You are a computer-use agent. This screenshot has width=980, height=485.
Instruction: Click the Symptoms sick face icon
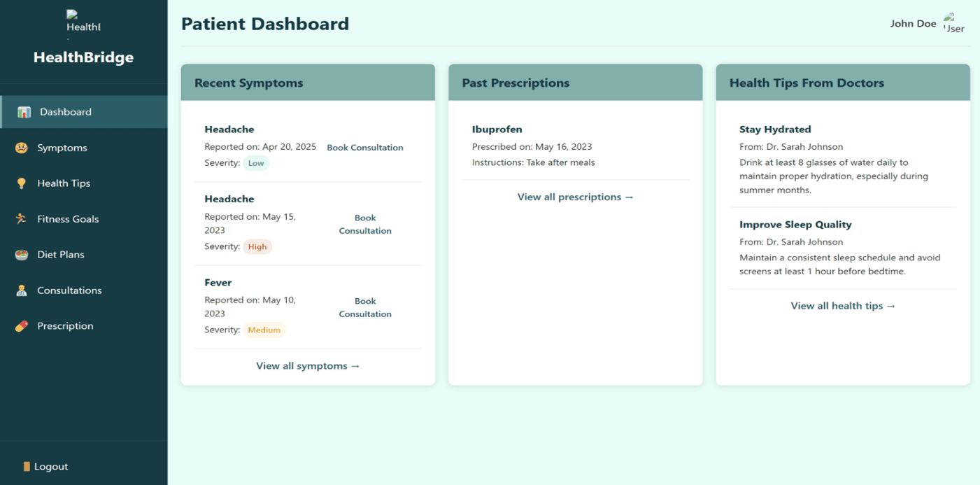[x=22, y=148]
